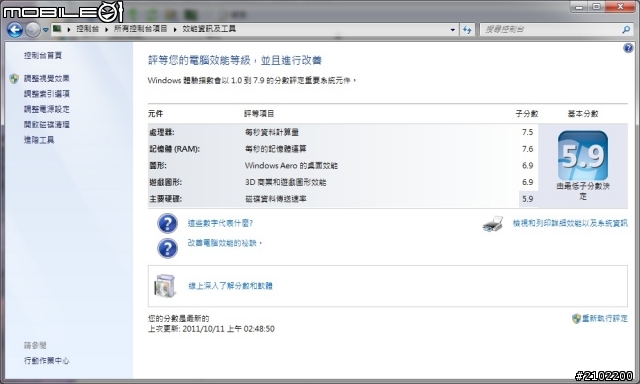Click the 基本分數 column header

[583, 114]
